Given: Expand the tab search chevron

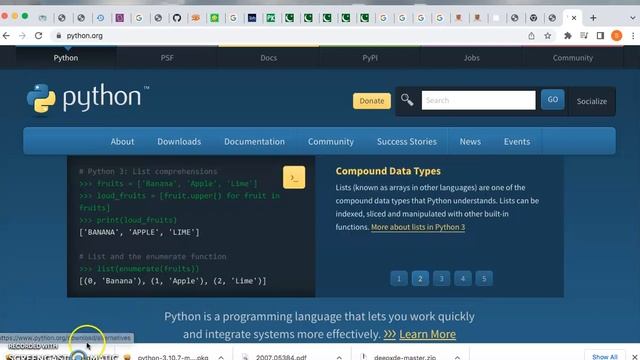Looking at the screenshot, I should point(632,18).
